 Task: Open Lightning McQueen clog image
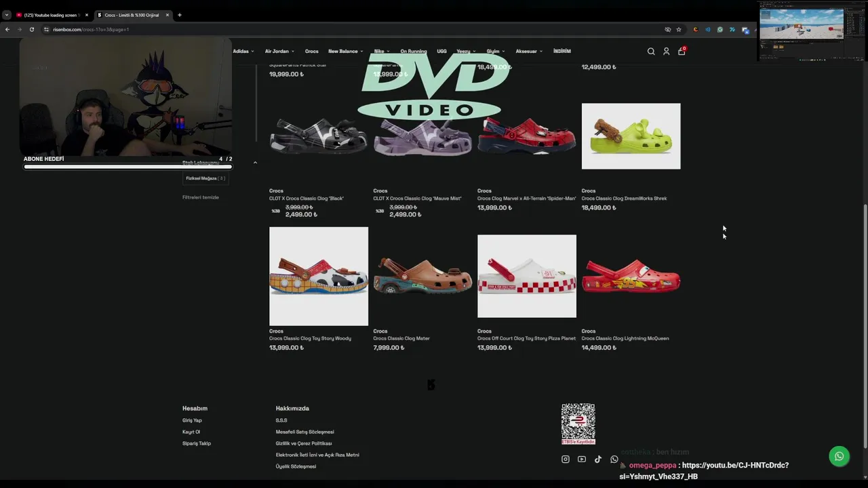point(631,277)
